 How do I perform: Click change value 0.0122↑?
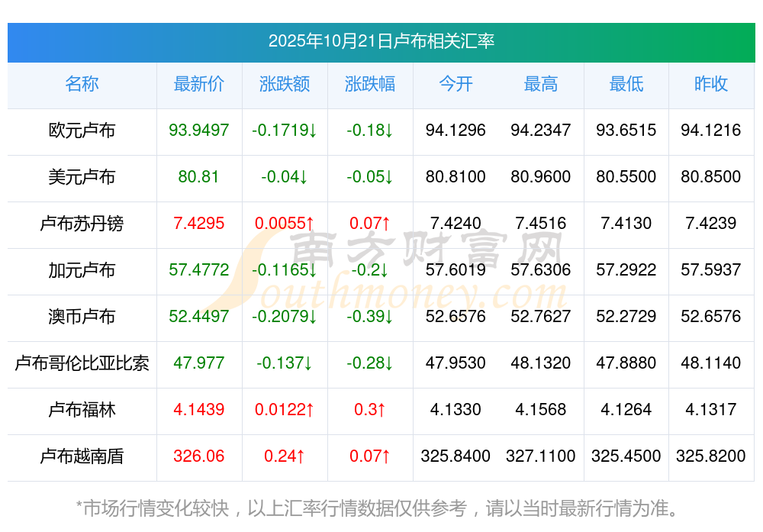(284, 409)
